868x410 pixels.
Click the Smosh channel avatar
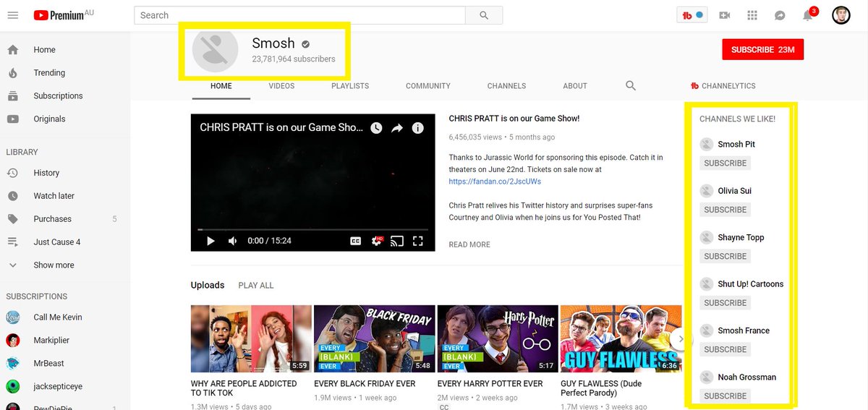pos(215,50)
